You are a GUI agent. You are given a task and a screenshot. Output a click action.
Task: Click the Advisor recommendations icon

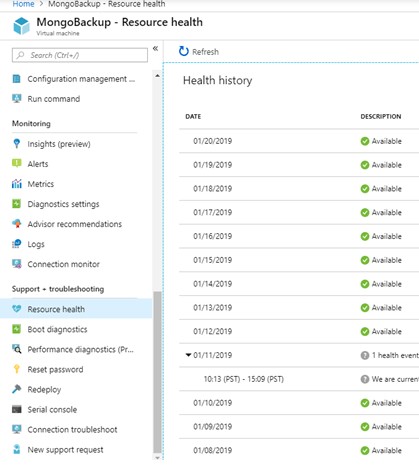16,224
